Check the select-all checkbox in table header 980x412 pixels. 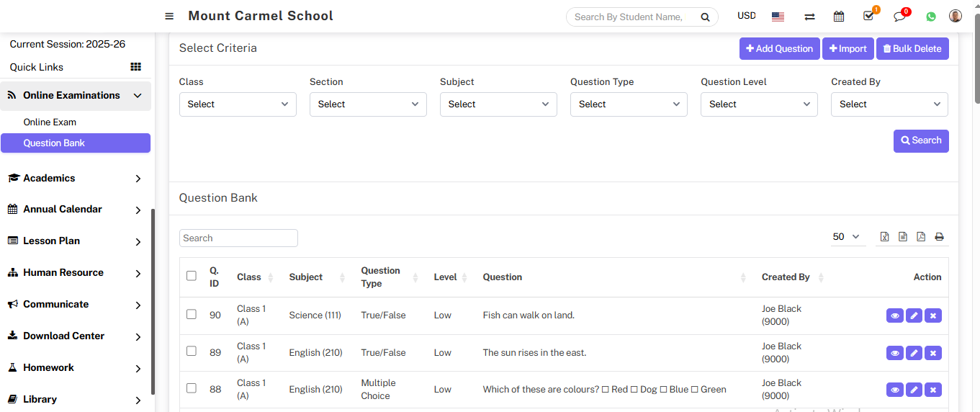click(192, 276)
